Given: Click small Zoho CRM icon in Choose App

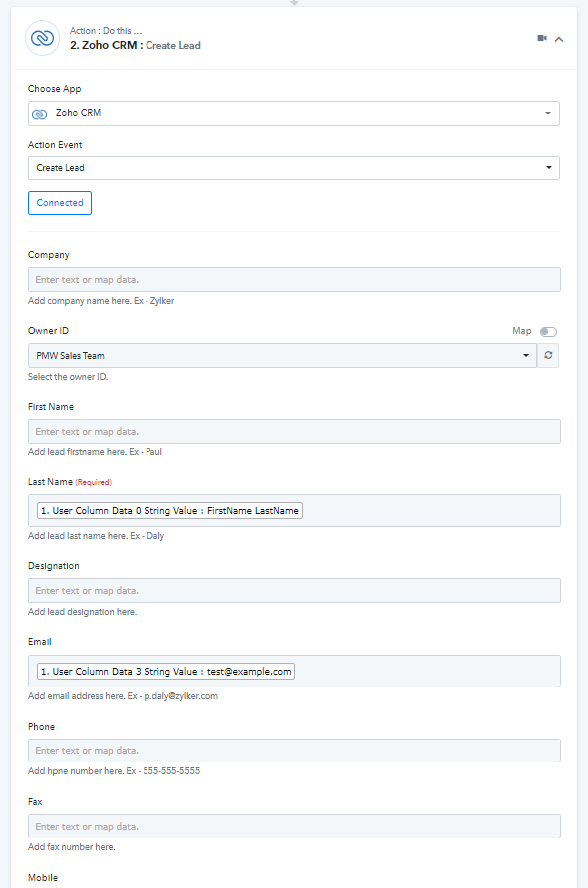Looking at the screenshot, I should click(40, 114).
